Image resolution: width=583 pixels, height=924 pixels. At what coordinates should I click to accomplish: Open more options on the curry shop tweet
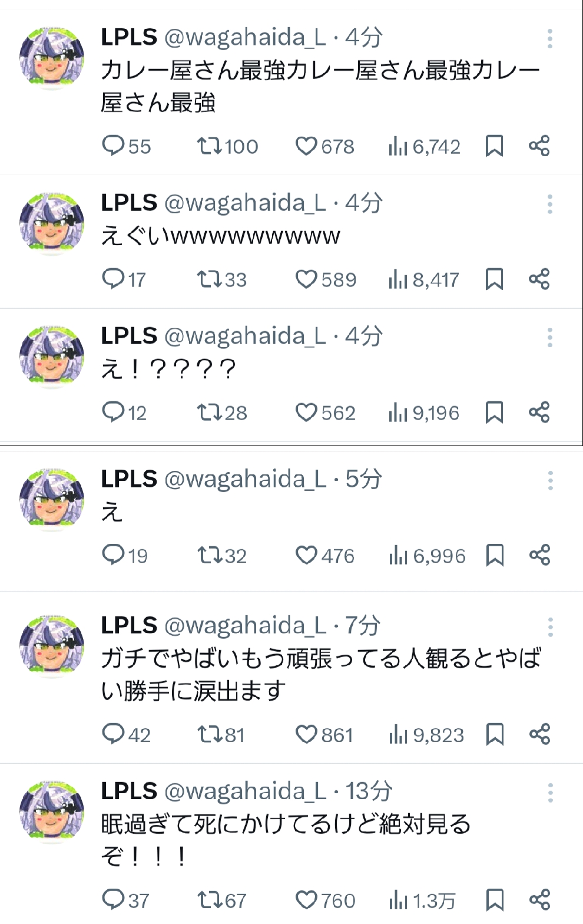[550, 39]
